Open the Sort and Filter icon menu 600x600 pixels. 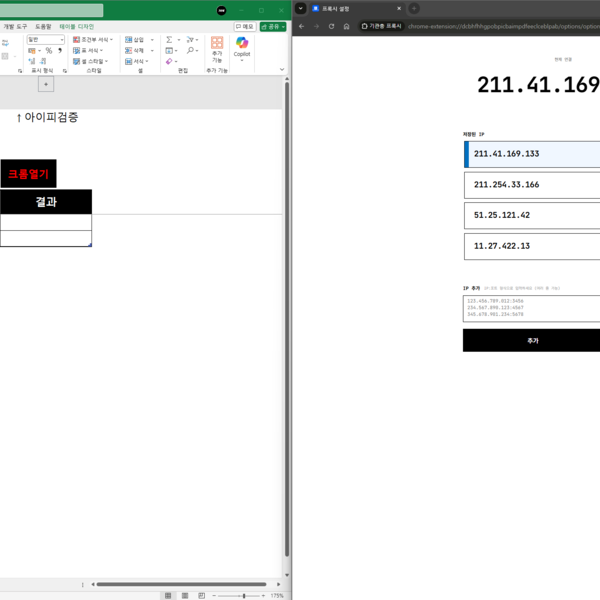[x=192, y=39]
